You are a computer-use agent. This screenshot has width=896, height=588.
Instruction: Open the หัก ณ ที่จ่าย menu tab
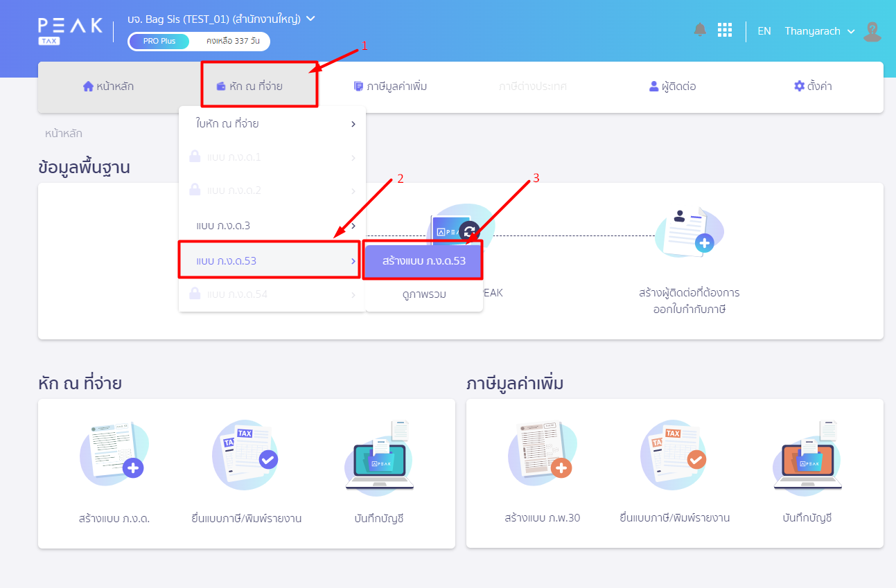pos(259,87)
